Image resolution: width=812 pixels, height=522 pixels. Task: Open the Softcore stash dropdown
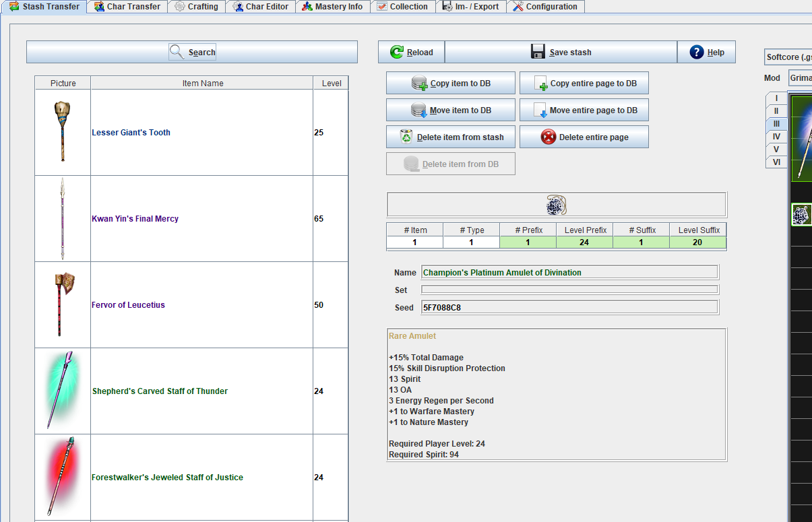[x=788, y=57]
